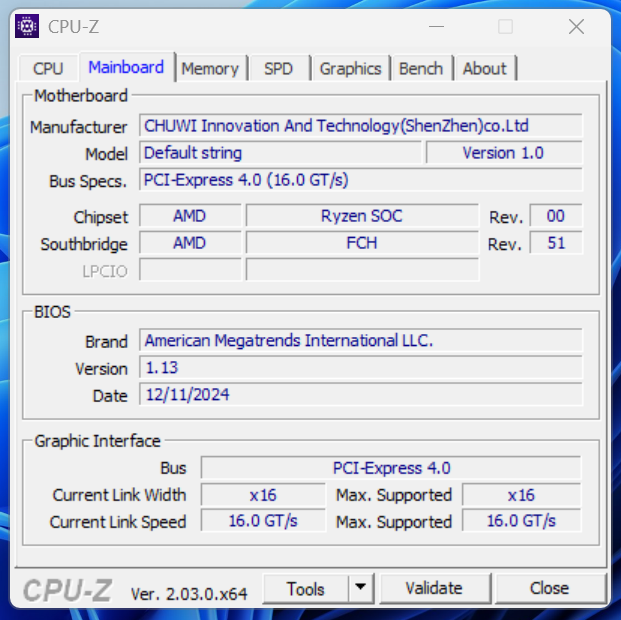Click the 'Motherboard' group title
621x620 pixels.
(81, 96)
